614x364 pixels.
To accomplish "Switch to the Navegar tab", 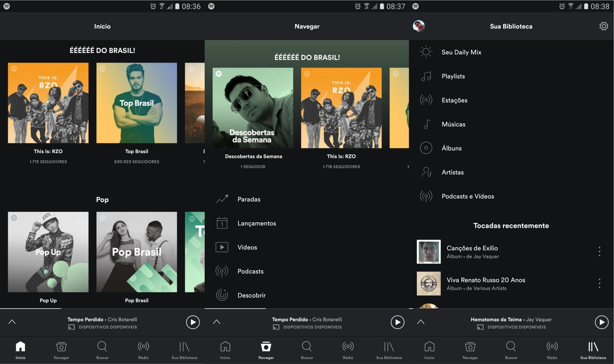I will pos(266,347).
